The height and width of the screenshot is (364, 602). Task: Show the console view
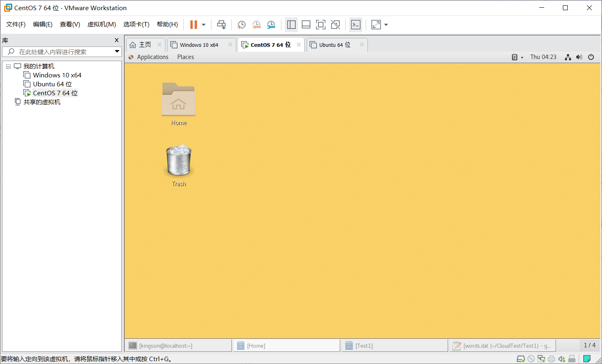(356, 25)
